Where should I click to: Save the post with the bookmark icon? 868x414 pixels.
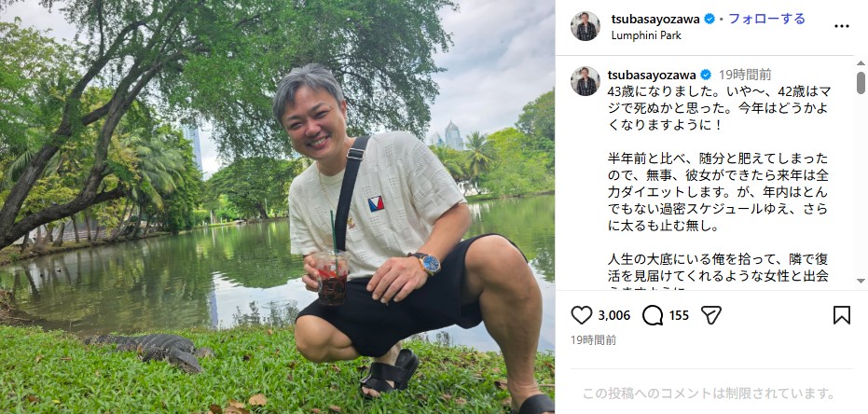(841, 315)
